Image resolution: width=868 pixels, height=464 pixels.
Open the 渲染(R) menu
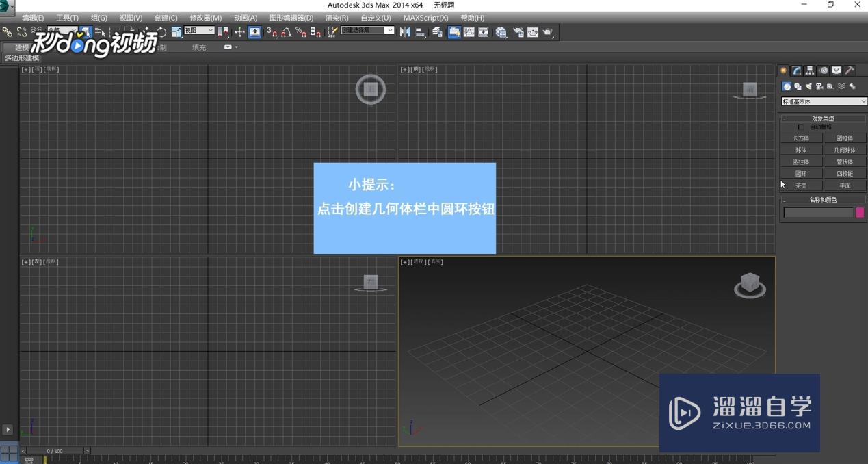tap(335, 18)
